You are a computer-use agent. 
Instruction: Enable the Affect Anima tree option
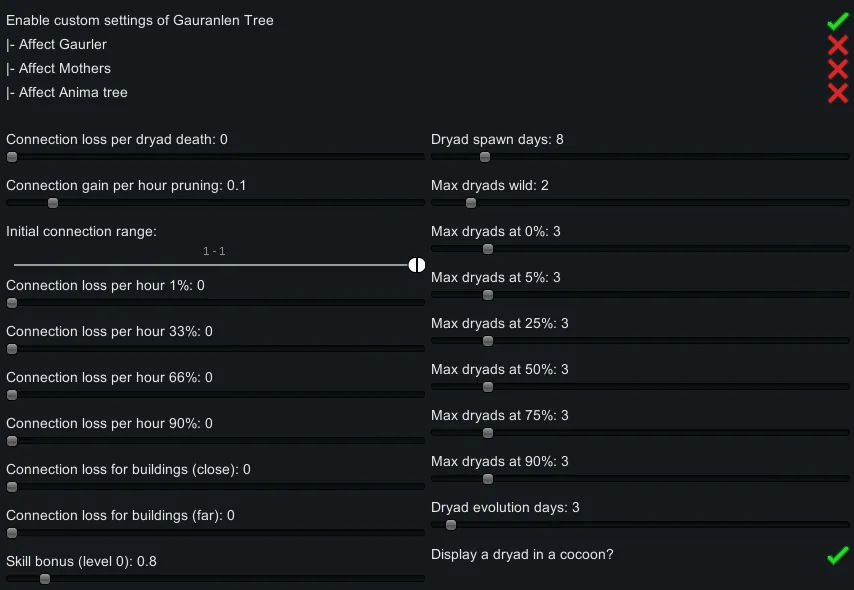tap(837, 93)
